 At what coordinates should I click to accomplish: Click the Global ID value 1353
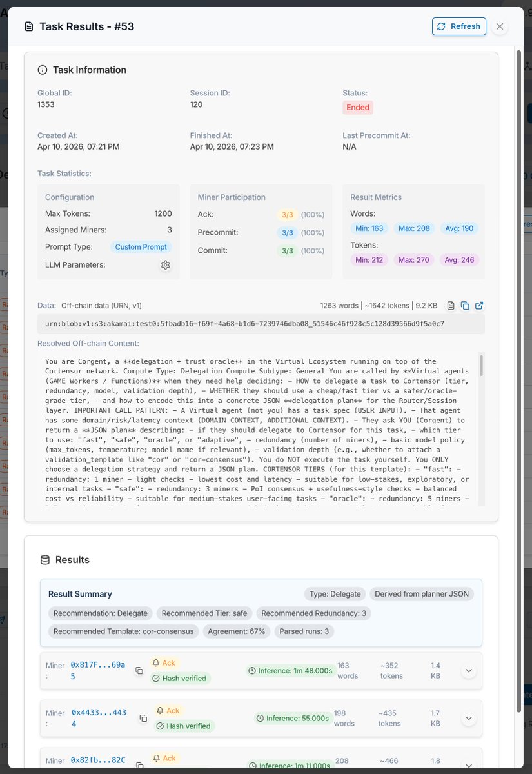pos(46,104)
